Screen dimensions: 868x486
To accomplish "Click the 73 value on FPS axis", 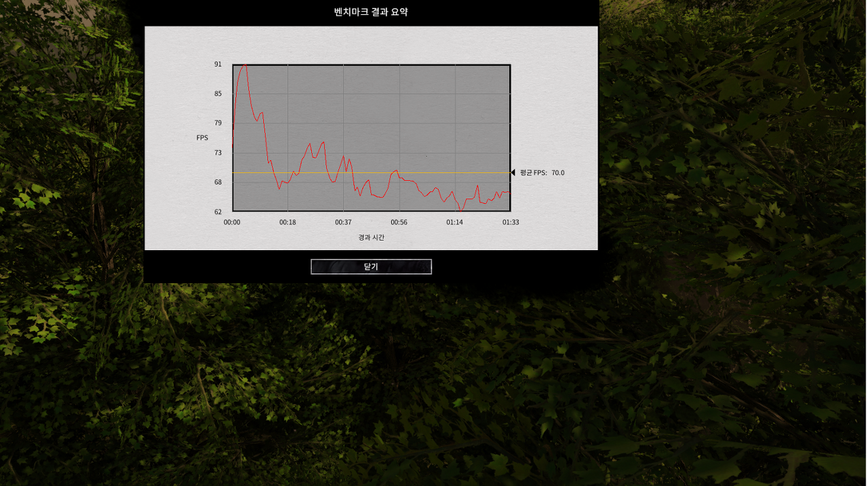I will 218,153.
